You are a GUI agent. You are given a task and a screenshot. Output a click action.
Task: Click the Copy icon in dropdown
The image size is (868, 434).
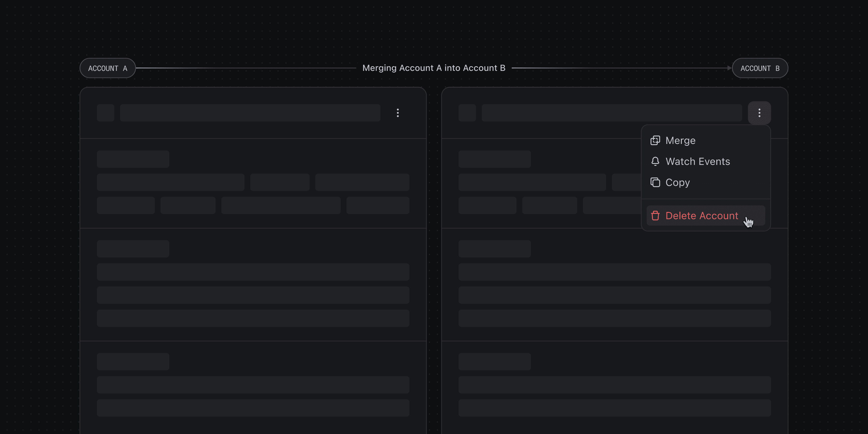655,182
